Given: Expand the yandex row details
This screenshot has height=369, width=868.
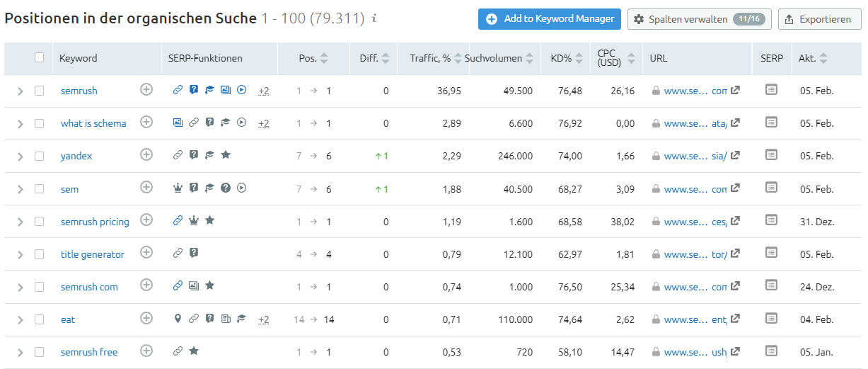Looking at the screenshot, I should click(x=20, y=157).
